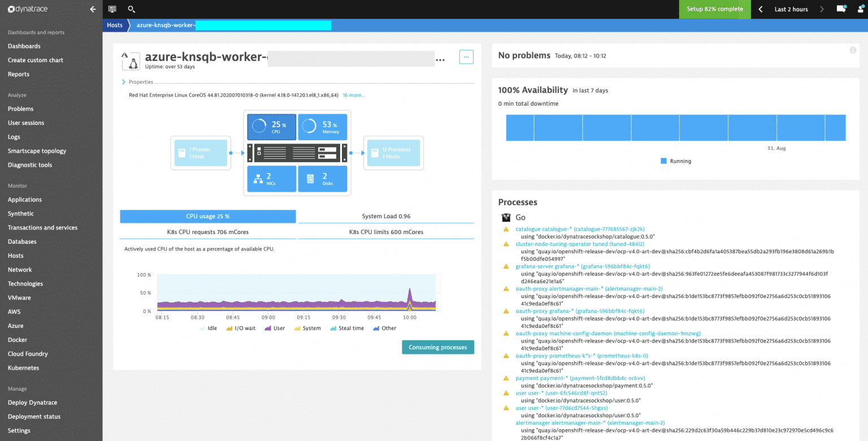
Task: Collapse the sidebar using the left arrow icon
Action: [x=93, y=8]
